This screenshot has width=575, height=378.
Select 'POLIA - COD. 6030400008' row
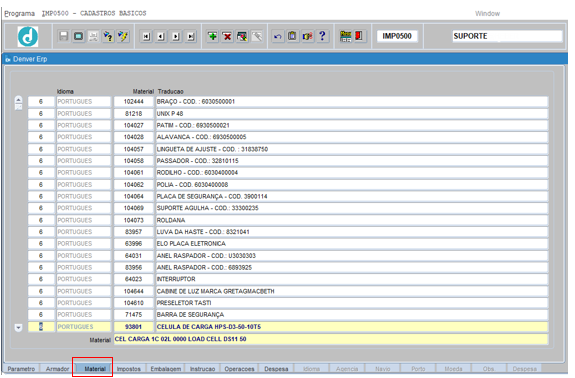(352, 185)
